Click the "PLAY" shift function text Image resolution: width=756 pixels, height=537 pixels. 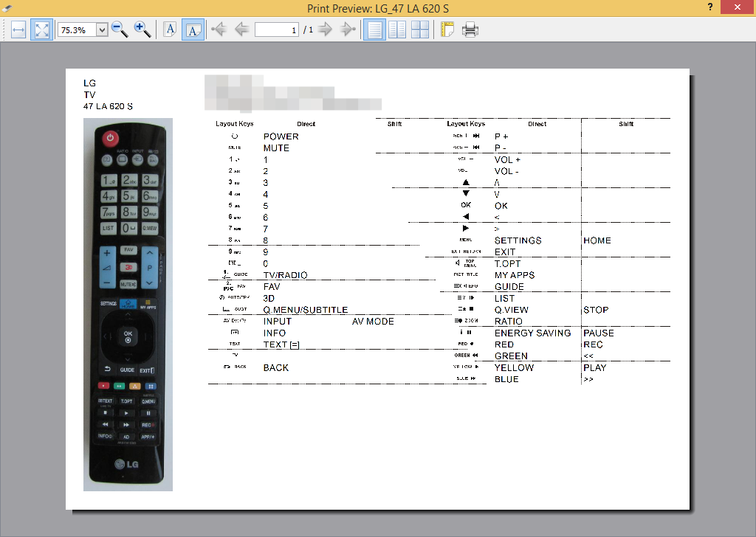[x=595, y=367]
